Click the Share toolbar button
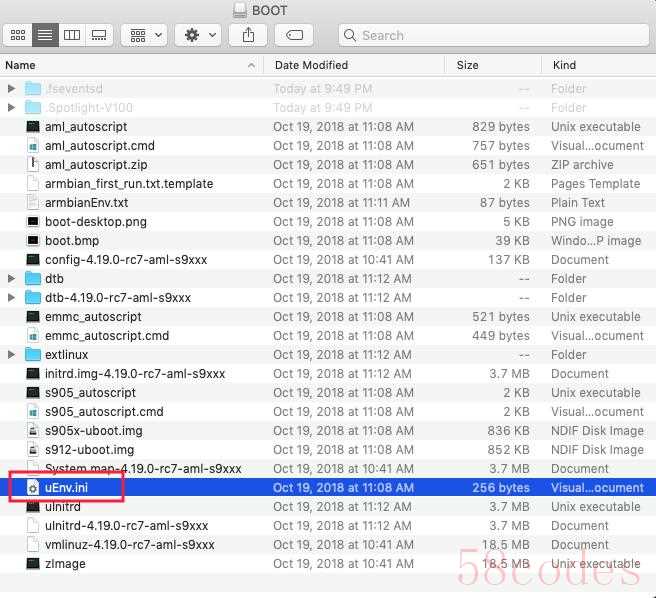This screenshot has height=598, width=656. coord(247,35)
